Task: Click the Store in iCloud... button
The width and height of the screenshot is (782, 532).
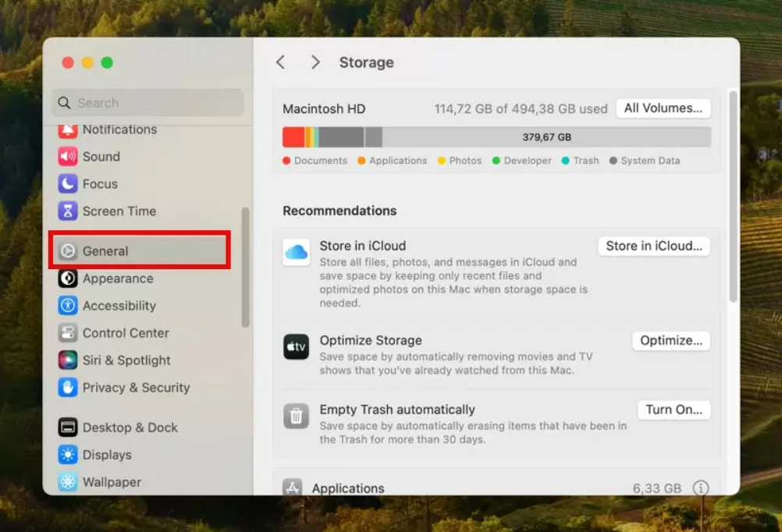Action: click(x=654, y=246)
